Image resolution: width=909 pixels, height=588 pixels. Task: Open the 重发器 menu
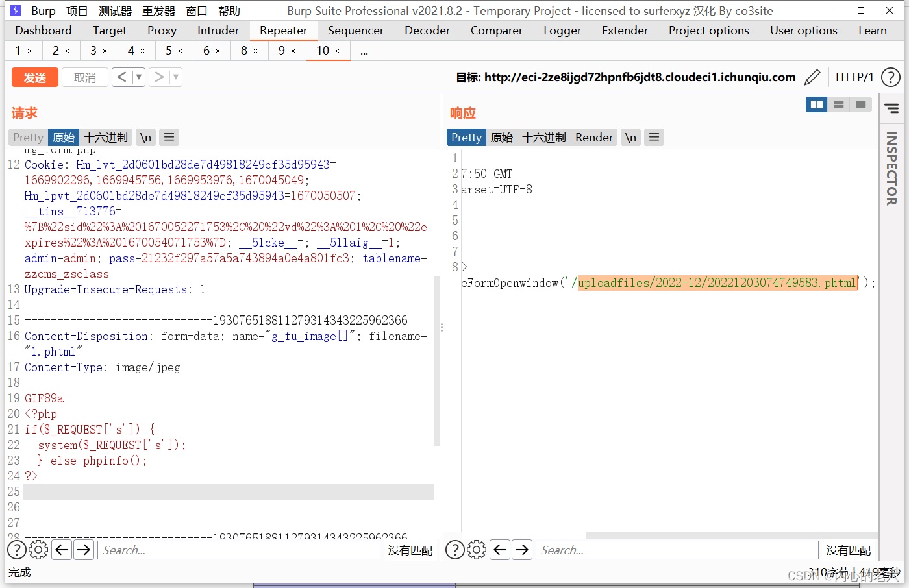[159, 11]
